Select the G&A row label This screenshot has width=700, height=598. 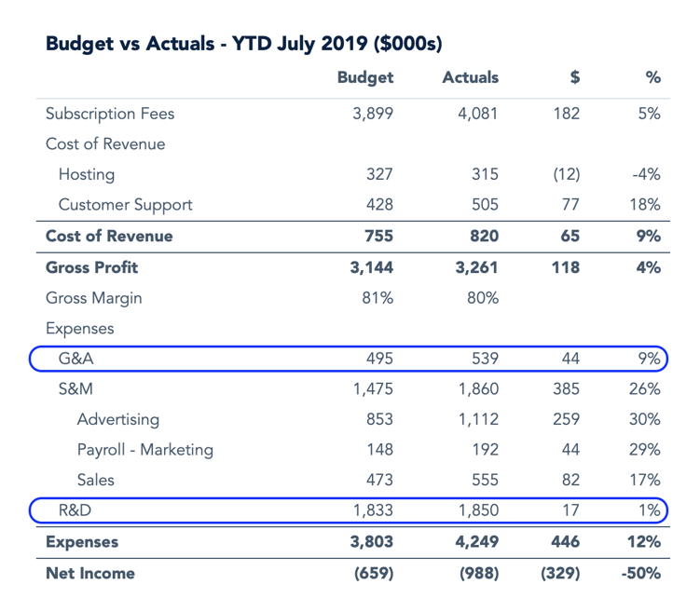click(x=75, y=359)
